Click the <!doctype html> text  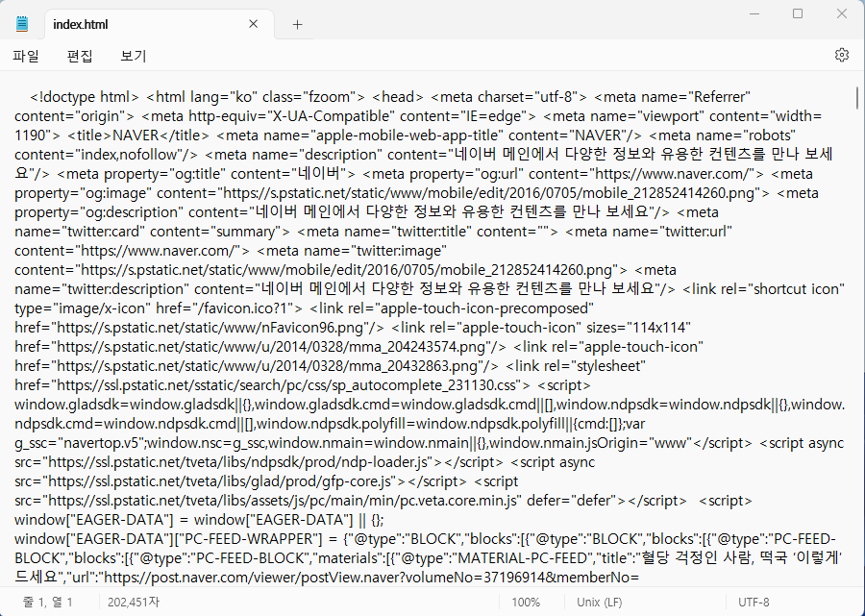[x=85, y=97]
